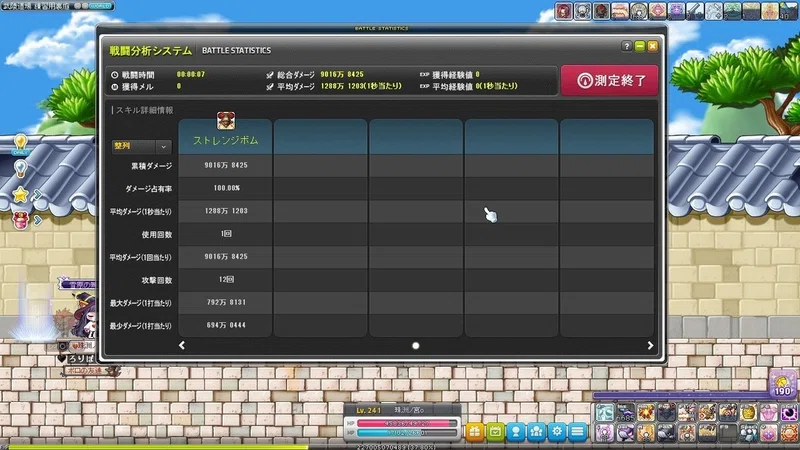The height and width of the screenshot is (450, 800).
Task: Click the cannon-shaped buff icon
Action: coord(695,11)
